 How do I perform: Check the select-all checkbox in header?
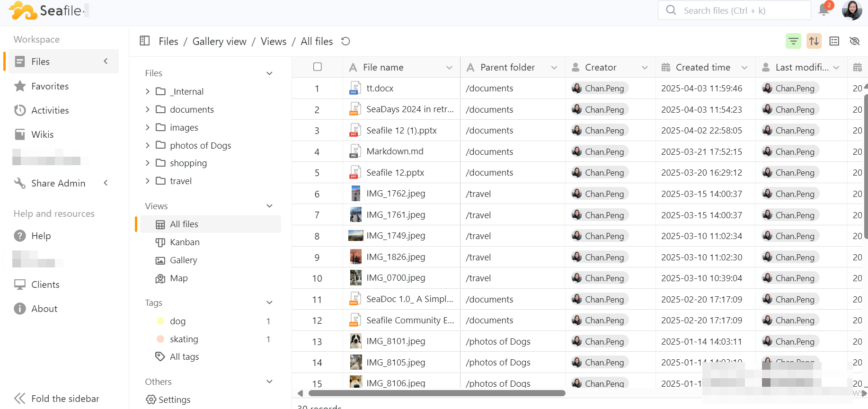(318, 67)
